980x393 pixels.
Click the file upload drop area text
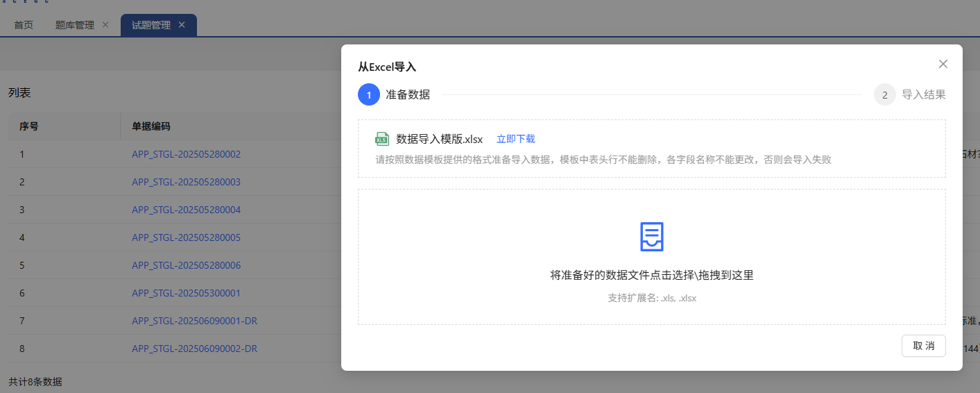coord(651,275)
